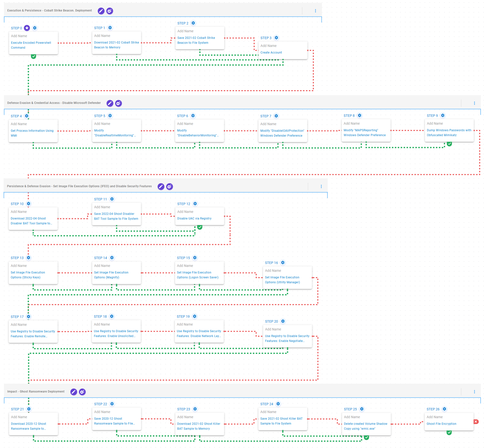Click green check connector under STEP 0
The width and height of the screenshot is (486, 448).
pyautogui.click(x=34, y=56)
